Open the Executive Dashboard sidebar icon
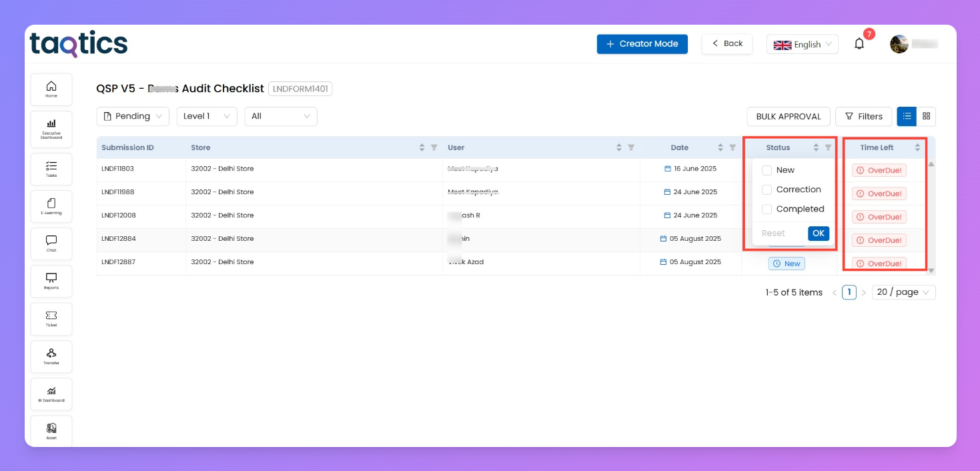980x471 pixels. pyautogui.click(x=51, y=127)
